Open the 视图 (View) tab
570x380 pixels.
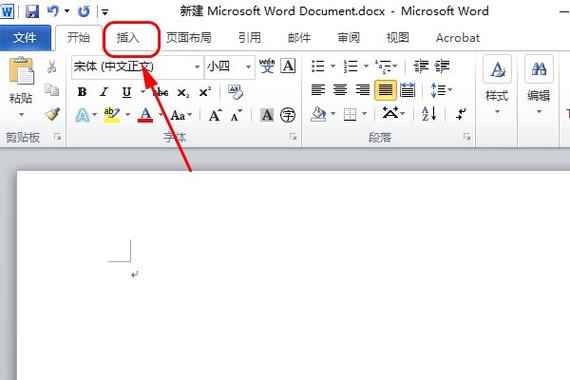[x=397, y=38]
